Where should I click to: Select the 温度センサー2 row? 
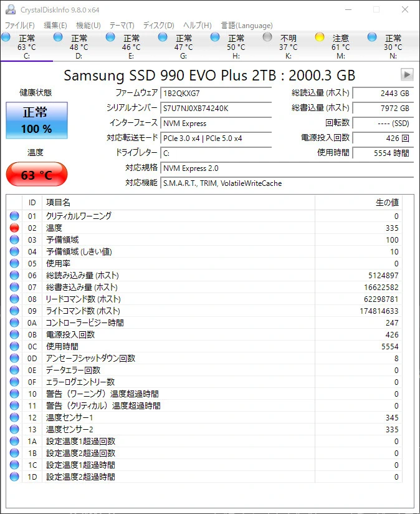(x=204, y=429)
